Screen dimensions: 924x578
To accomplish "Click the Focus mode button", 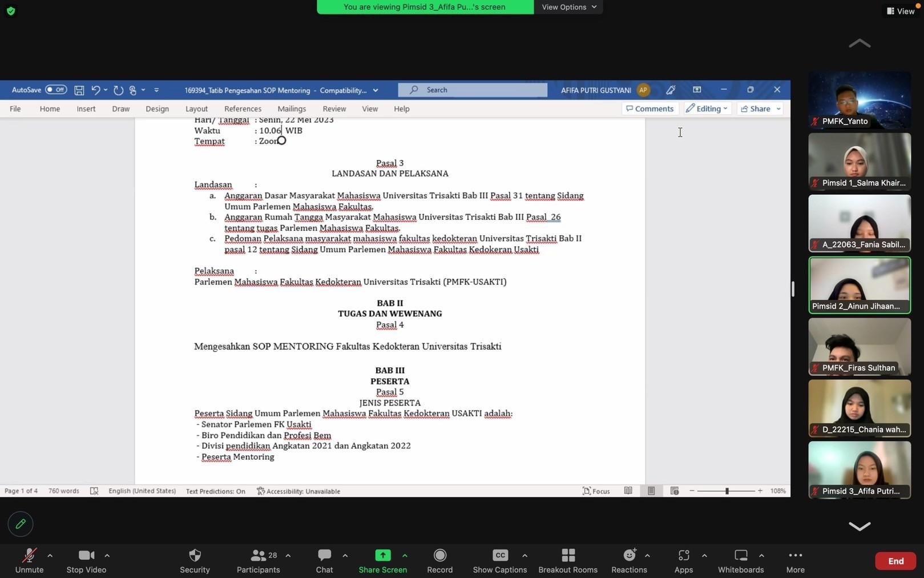I will [x=596, y=491].
